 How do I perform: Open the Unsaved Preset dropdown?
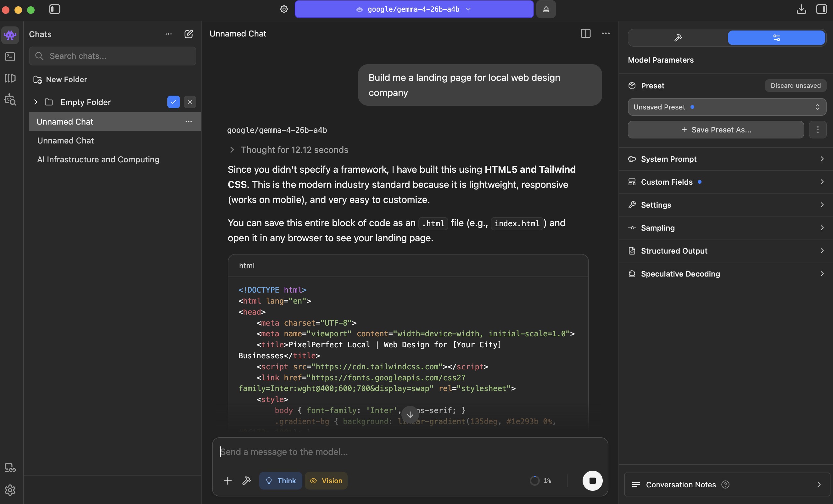pos(727,107)
